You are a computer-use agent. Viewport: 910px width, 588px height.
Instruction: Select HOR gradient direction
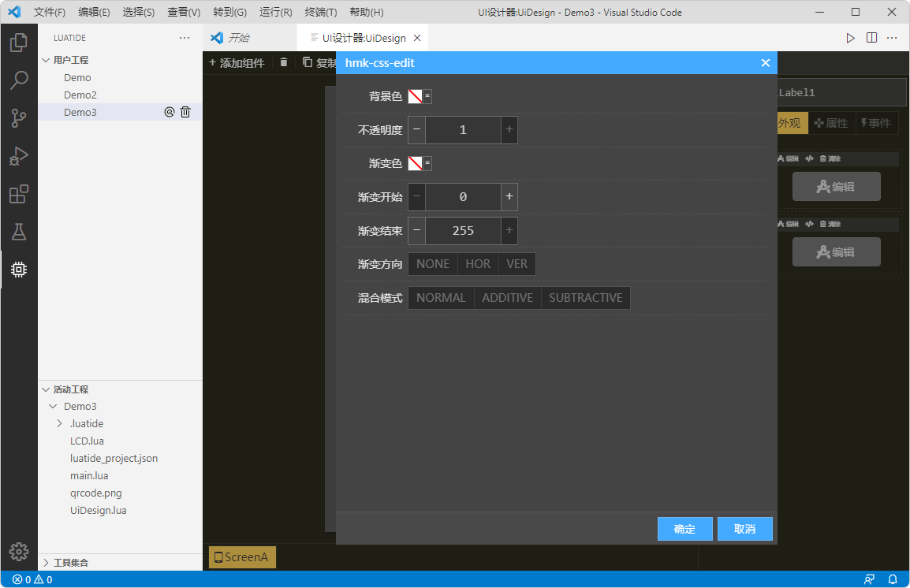478,264
